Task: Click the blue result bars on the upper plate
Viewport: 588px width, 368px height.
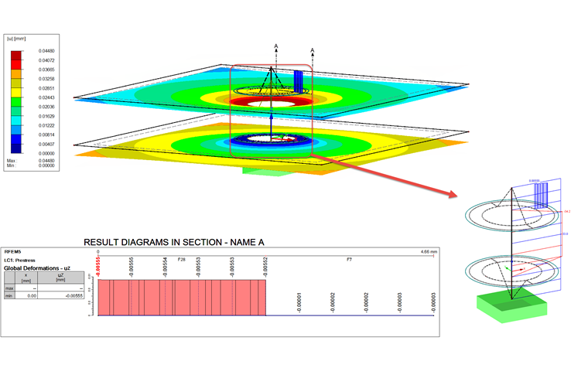Action: pos(298,81)
